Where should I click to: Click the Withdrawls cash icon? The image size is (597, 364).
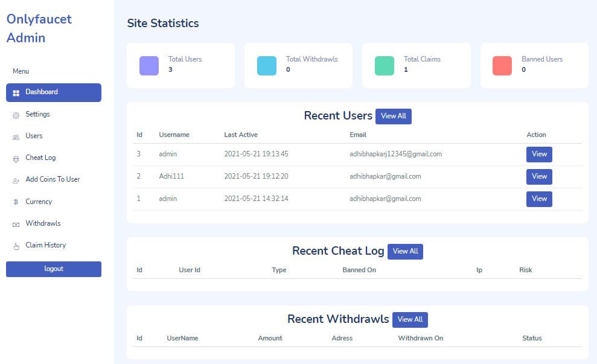[x=16, y=225]
